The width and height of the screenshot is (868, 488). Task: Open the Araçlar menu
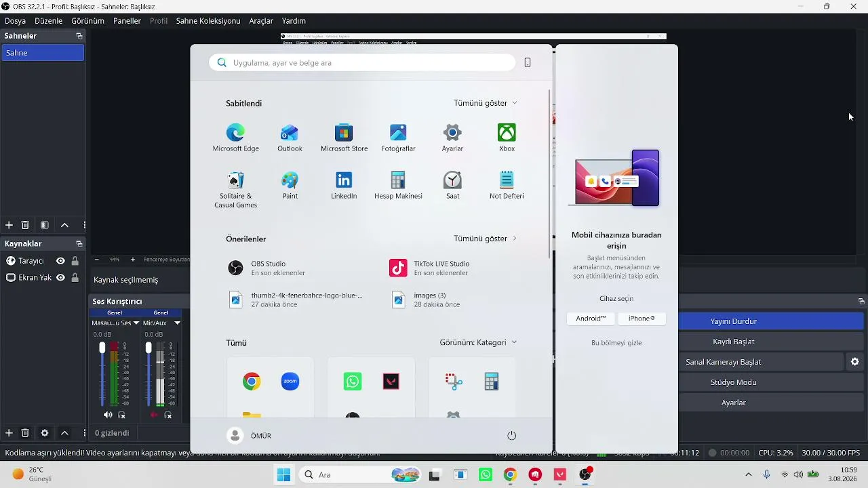[261, 21]
